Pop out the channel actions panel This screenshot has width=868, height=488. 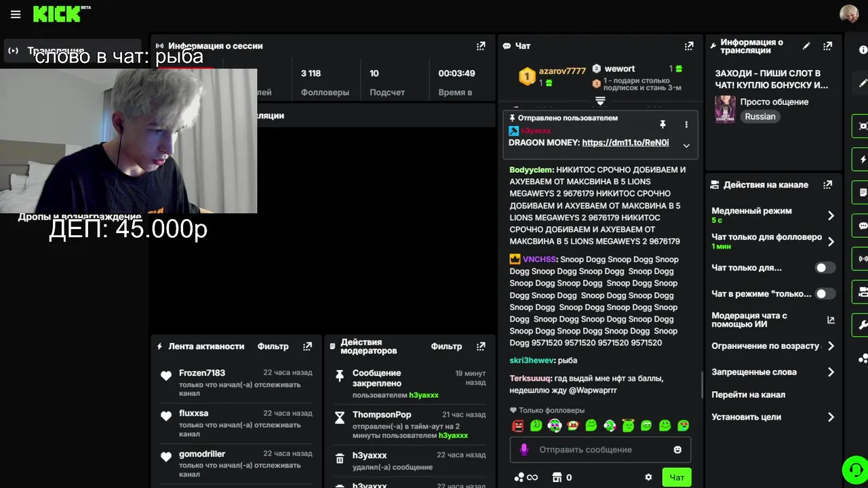point(827,184)
